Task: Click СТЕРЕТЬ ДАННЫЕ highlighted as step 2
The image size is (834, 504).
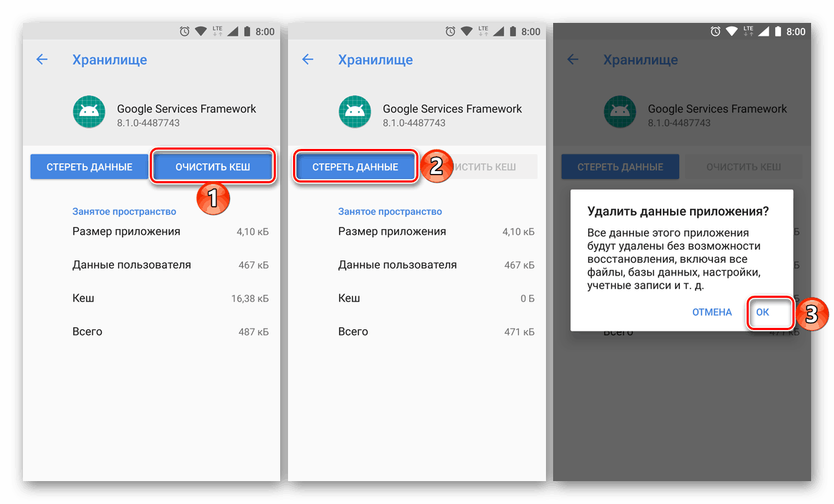Action: tap(355, 167)
